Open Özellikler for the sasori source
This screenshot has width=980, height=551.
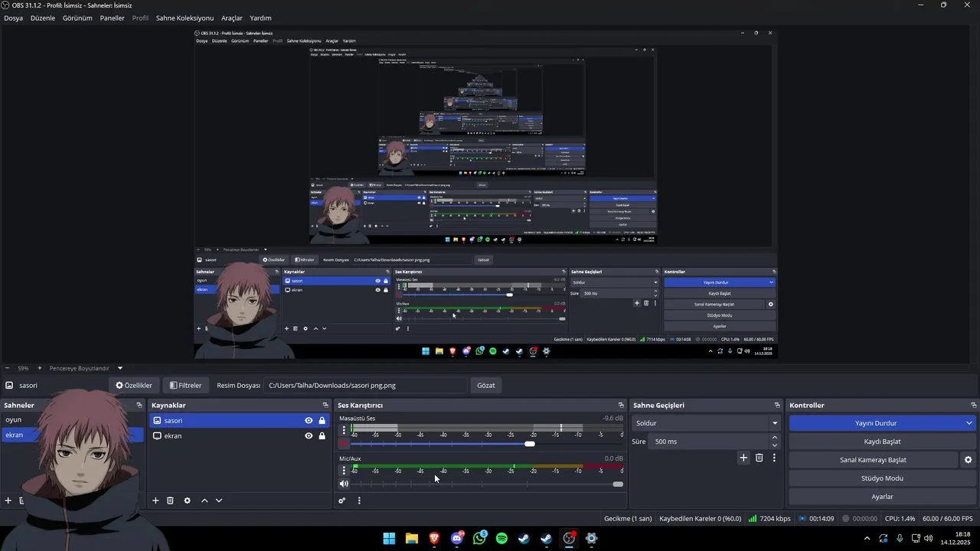134,386
